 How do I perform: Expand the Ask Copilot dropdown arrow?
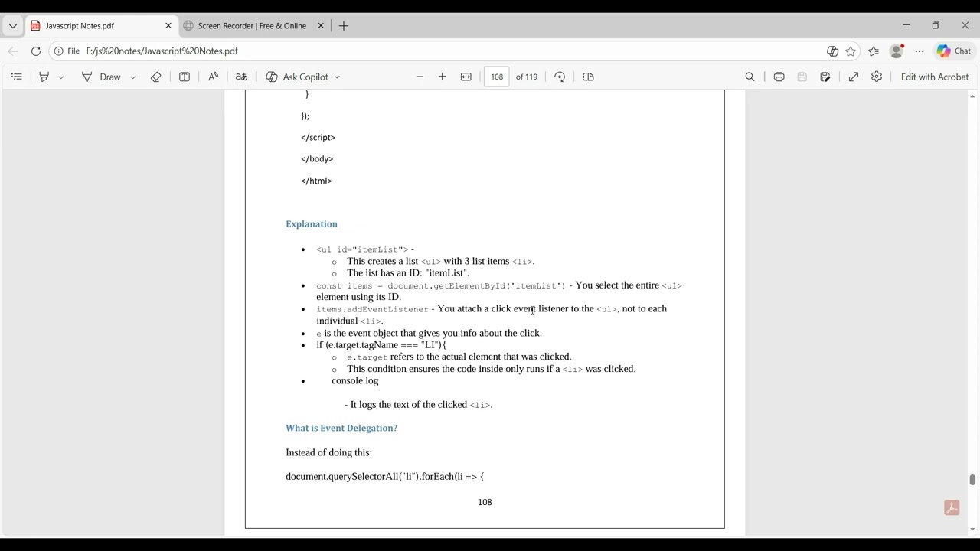tap(337, 77)
